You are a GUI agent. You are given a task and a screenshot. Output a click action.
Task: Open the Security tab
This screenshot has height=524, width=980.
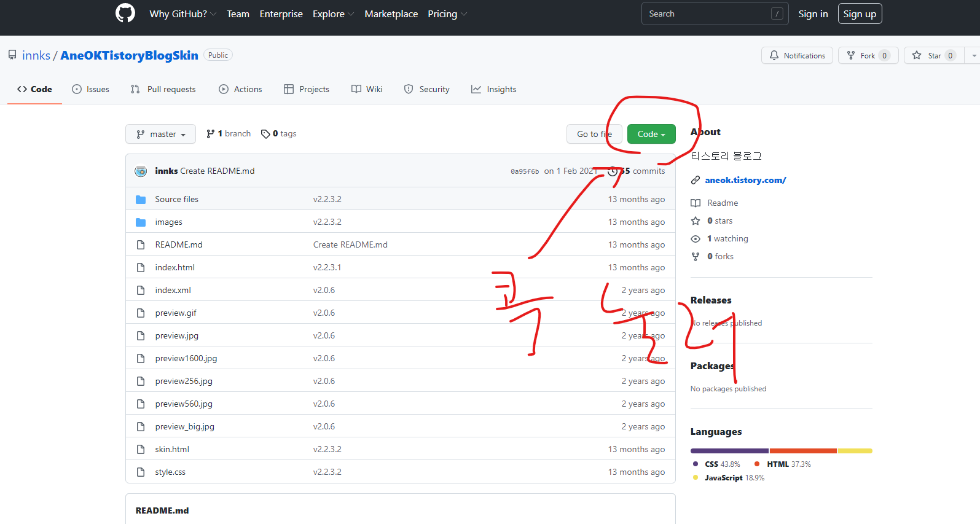(x=426, y=89)
